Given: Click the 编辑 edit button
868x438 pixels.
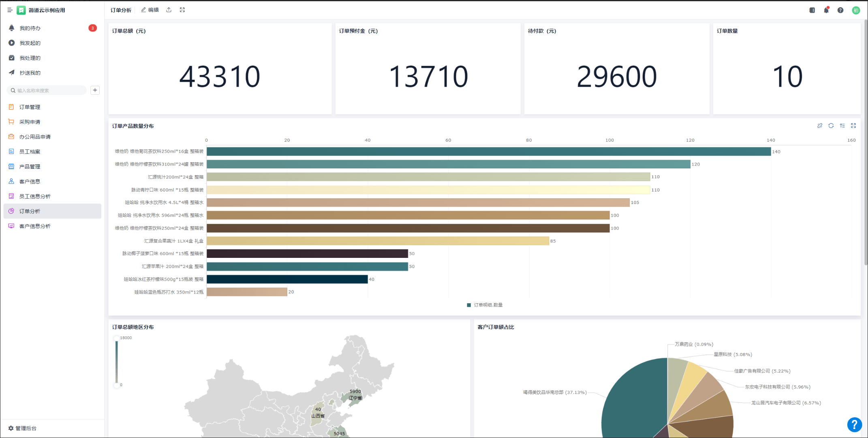Looking at the screenshot, I should click(150, 10).
